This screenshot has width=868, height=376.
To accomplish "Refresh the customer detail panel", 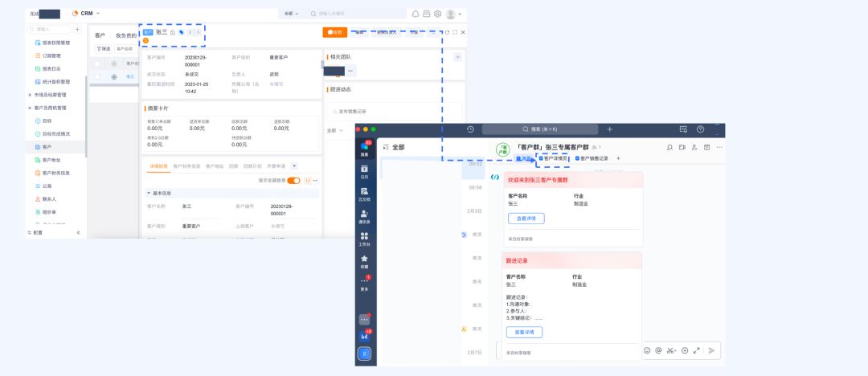I will pos(447,33).
